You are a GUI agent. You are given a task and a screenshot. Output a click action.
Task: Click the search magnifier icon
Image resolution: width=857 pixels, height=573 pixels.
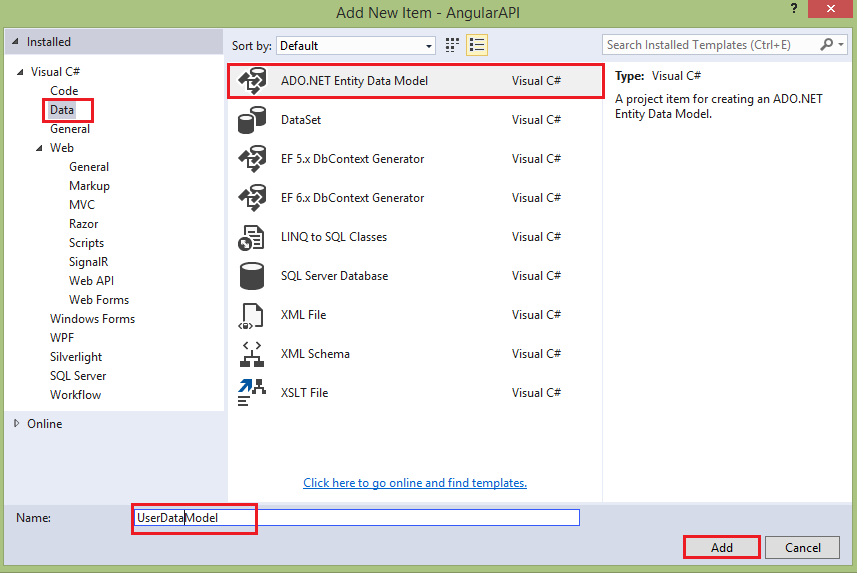click(827, 45)
